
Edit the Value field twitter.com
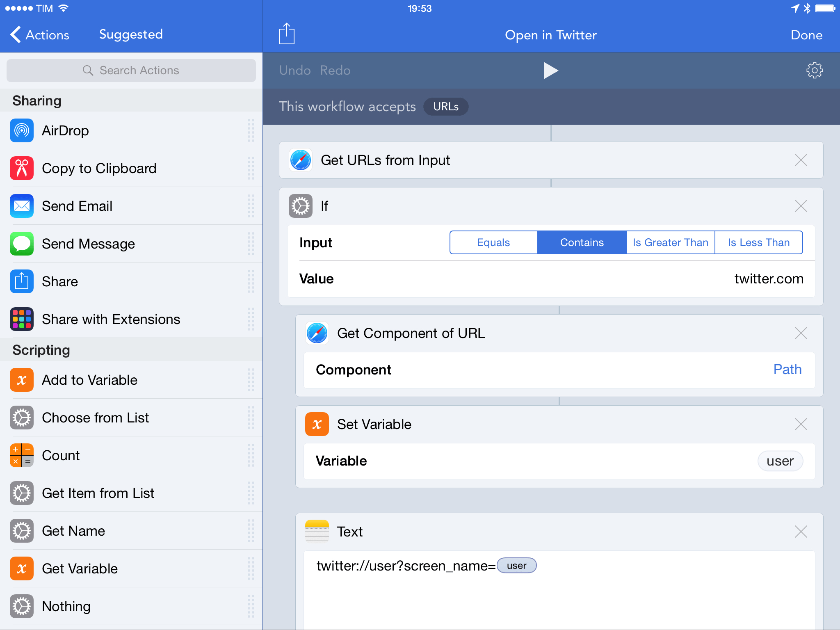point(769,279)
